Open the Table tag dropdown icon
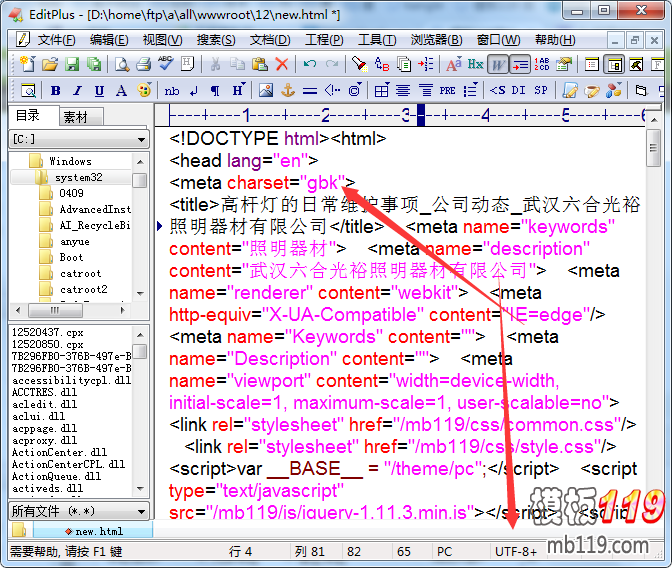 click(381, 90)
